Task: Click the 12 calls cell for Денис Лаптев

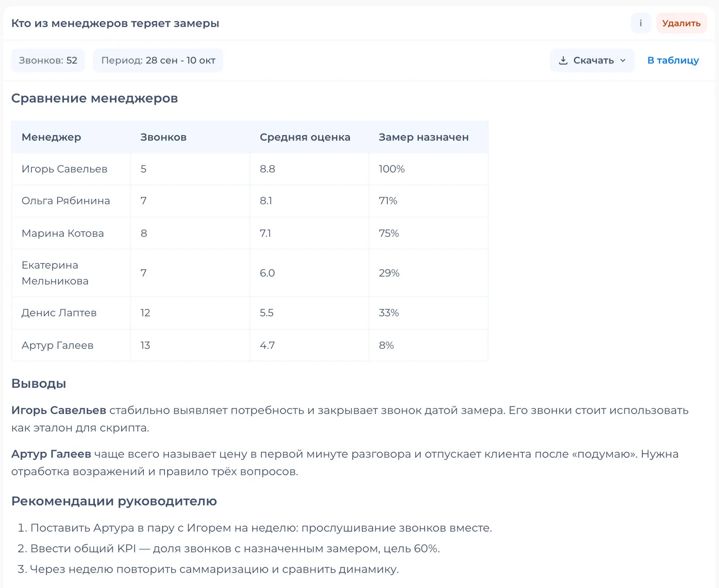Action: point(190,313)
